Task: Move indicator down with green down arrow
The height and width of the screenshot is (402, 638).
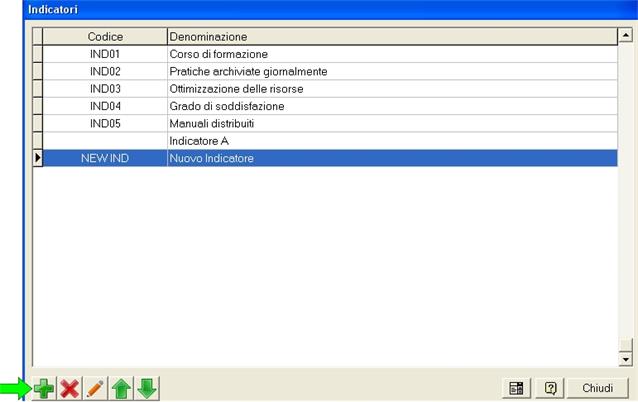Action: click(x=147, y=388)
